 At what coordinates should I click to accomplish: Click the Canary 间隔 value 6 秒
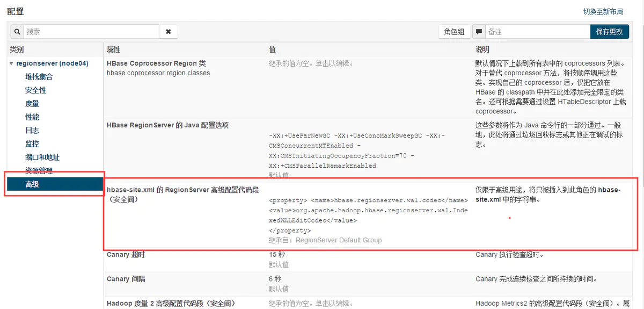(x=275, y=279)
